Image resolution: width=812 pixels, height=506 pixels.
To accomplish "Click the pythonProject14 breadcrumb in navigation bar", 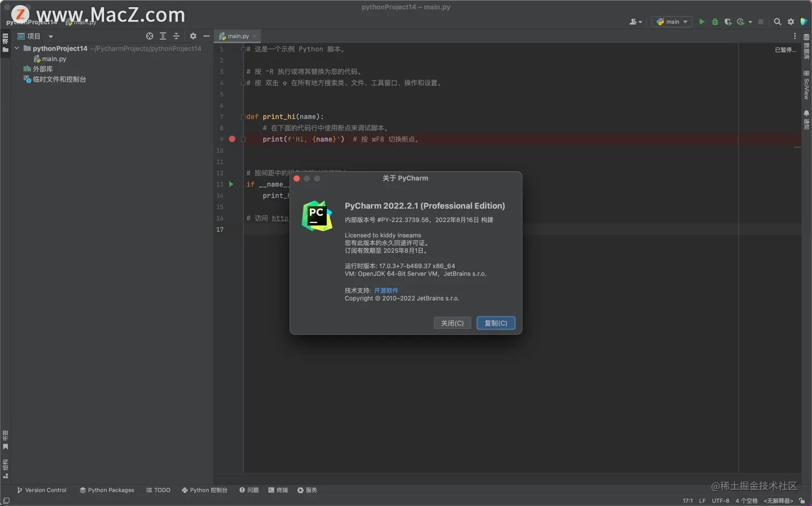I will [31, 22].
